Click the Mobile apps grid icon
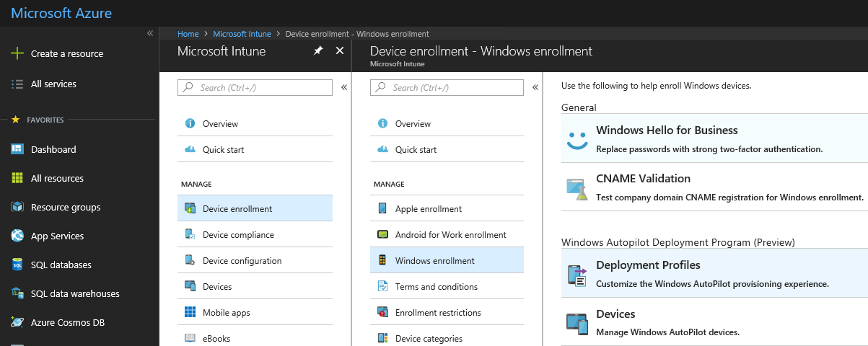Viewport: 868px width, 346px height. click(x=190, y=312)
